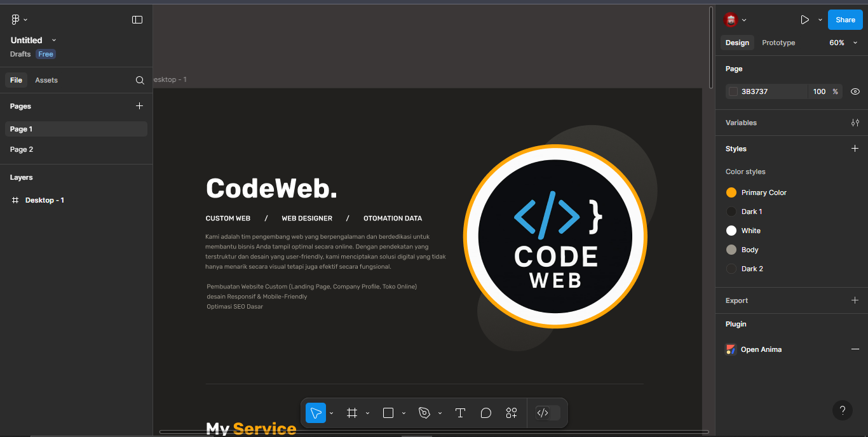Switch to the Prototype tab
868x437 pixels.
pos(778,43)
